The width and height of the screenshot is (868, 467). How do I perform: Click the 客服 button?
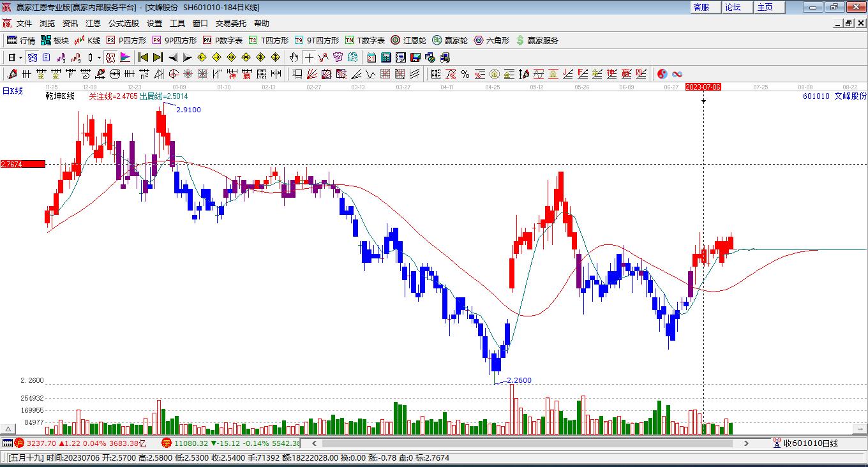click(705, 7)
